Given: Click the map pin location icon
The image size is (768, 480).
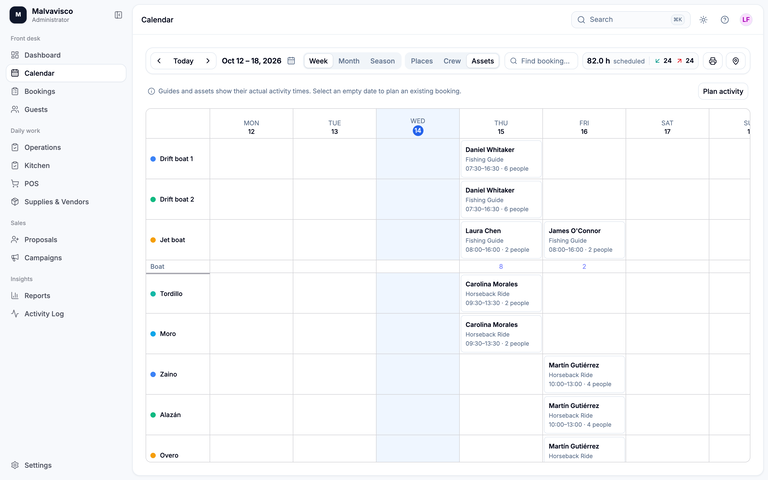Looking at the screenshot, I should (735, 61).
